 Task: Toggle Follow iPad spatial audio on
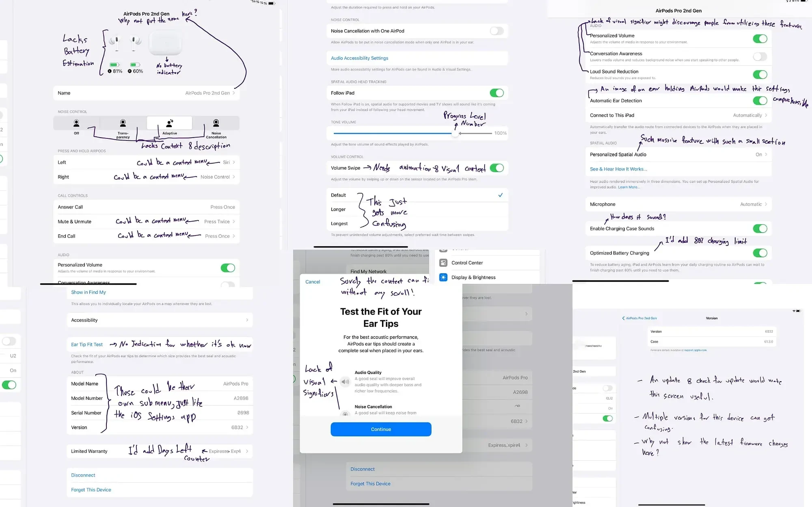click(x=496, y=93)
